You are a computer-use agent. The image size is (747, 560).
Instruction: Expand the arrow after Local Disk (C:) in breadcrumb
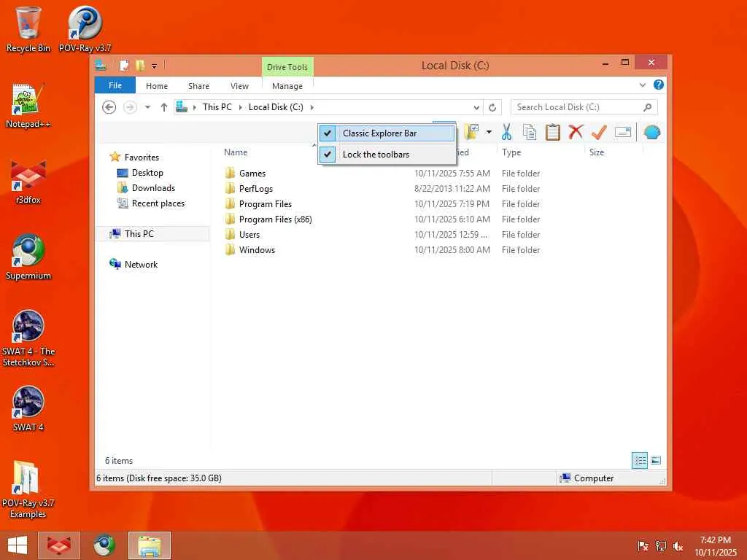pos(312,107)
